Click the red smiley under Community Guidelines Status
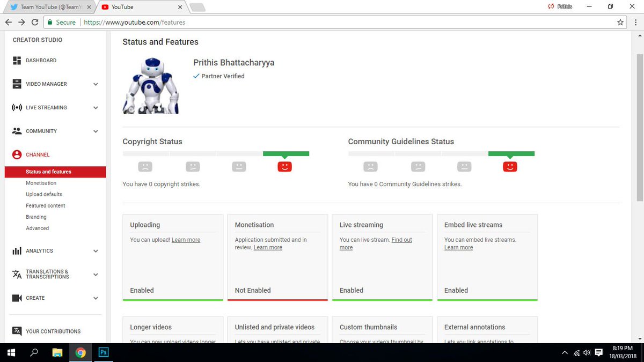644x362 pixels. [510, 166]
